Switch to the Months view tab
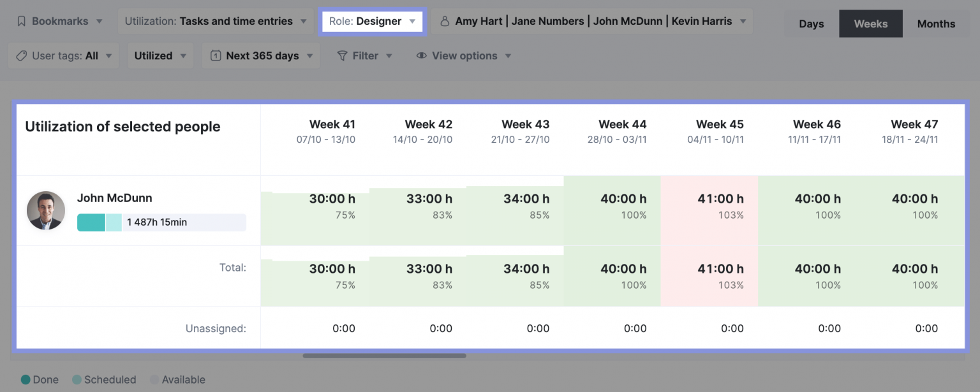This screenshot has height=392, width=980. [936, 24]
